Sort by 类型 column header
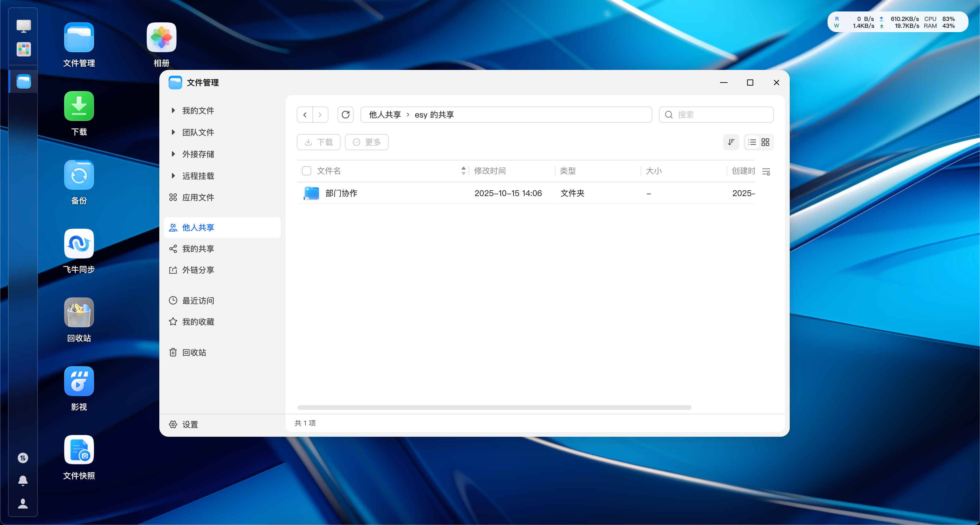980x525 pixels. (x=568, y=171)
